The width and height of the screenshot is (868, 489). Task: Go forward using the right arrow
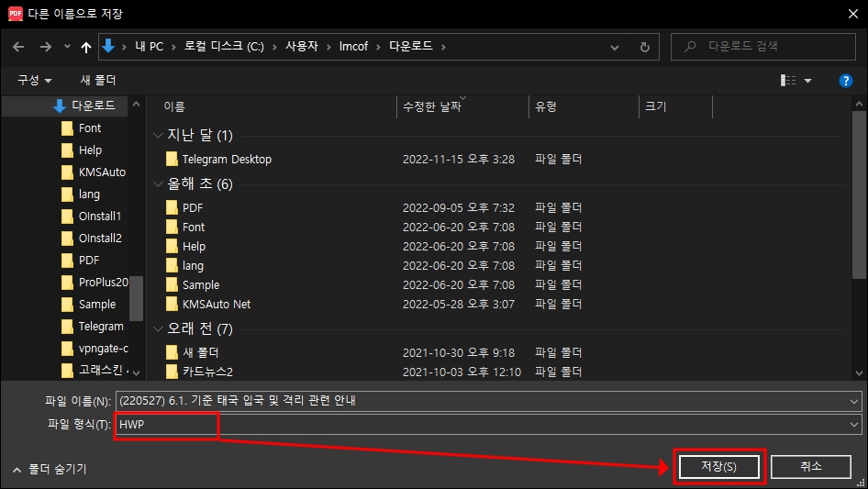(45, 47)
